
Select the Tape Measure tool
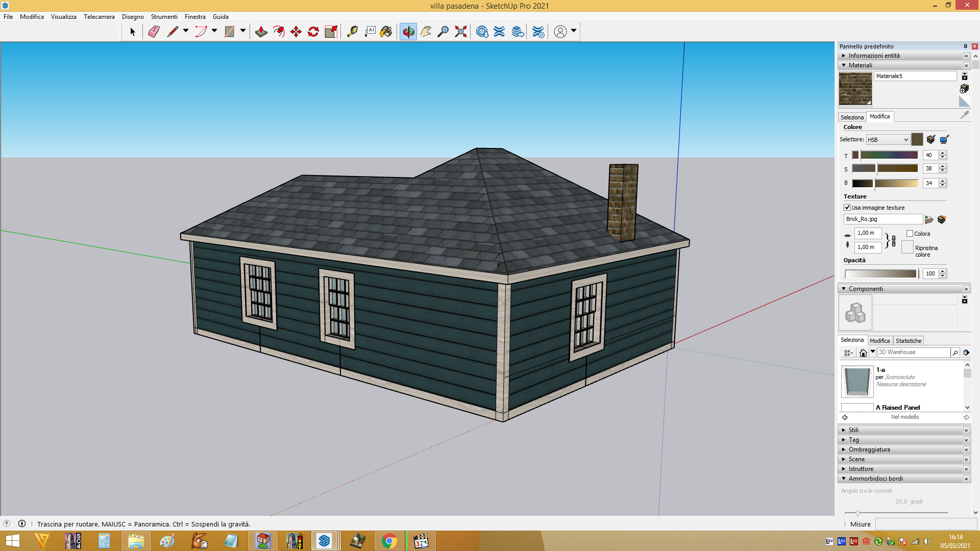(352, 32)
